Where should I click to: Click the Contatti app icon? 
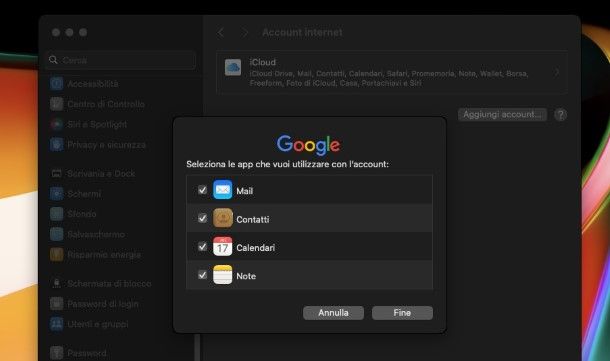pyautogui.click(x=223, y=218)
